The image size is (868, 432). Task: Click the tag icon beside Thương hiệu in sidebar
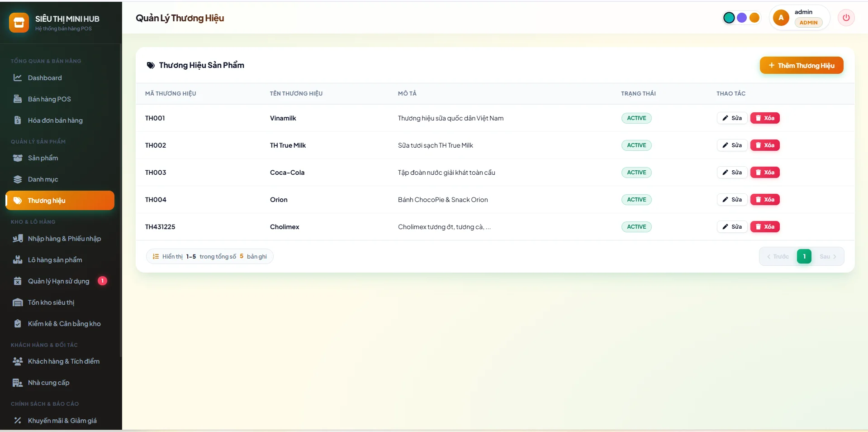tap(18, 201)
